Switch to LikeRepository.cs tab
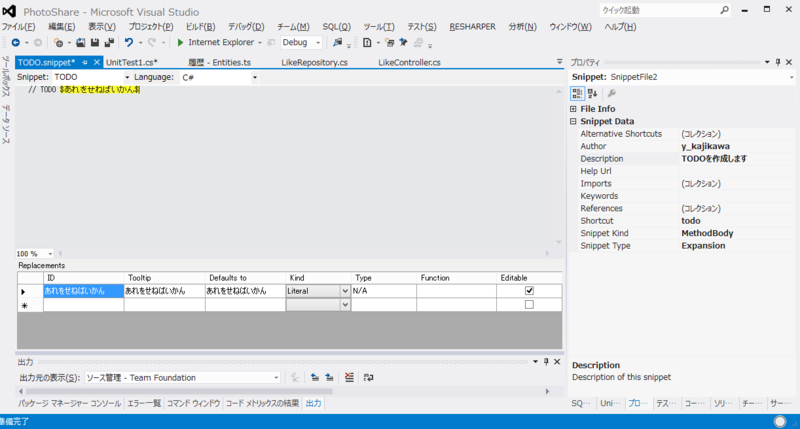800x429 pixels. tap(314, 62)
